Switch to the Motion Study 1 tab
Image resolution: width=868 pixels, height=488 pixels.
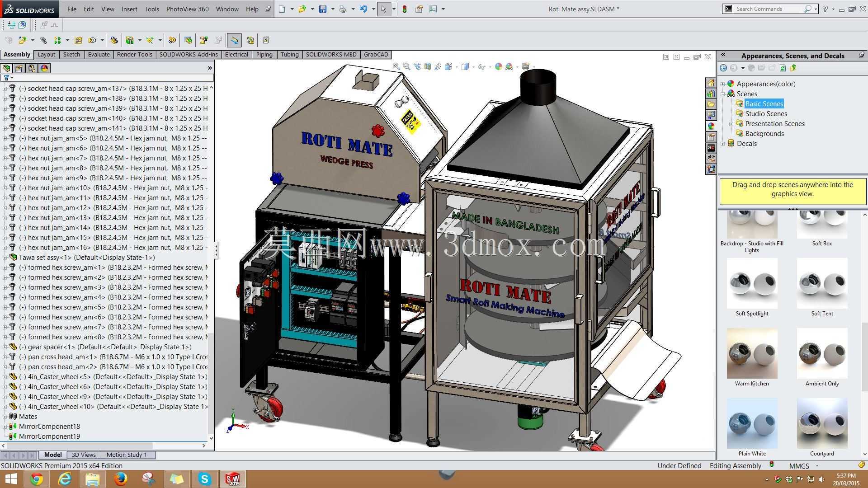coord(127,455)
